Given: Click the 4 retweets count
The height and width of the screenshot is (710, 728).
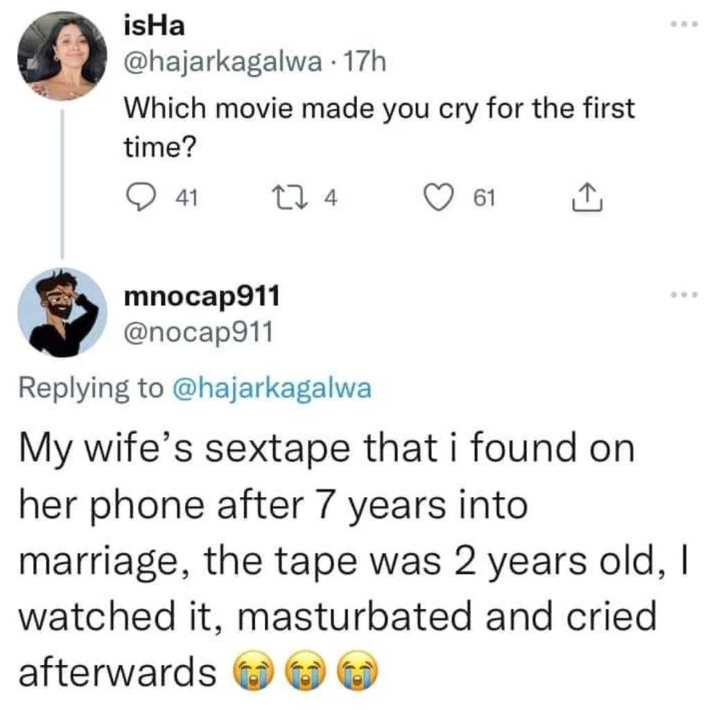Looking at the screenshot, I should click(331, 200).
